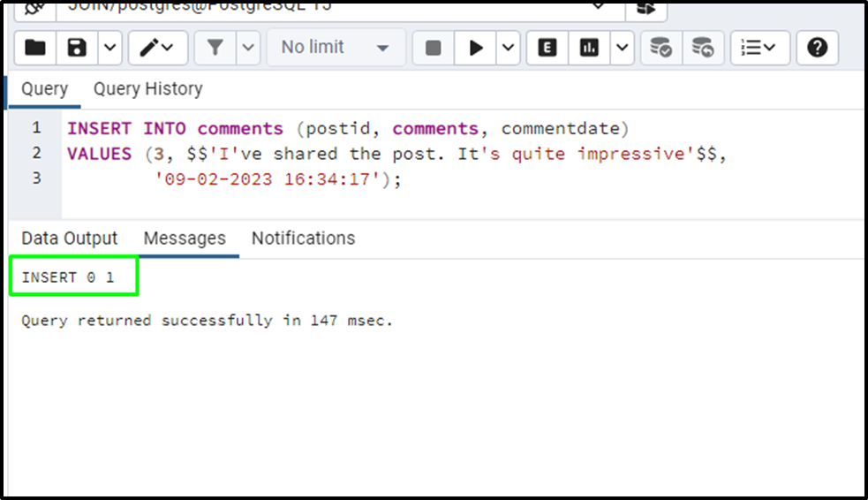
Task: Switch to the Query History tab
Action: tap(147, 88)
